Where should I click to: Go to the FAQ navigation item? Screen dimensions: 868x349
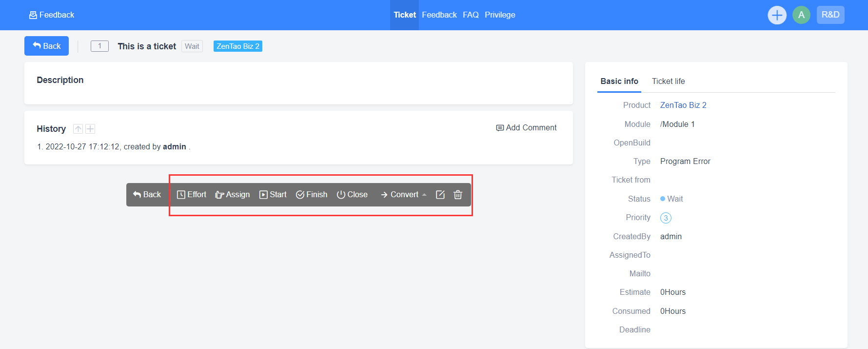click(471, 15)
